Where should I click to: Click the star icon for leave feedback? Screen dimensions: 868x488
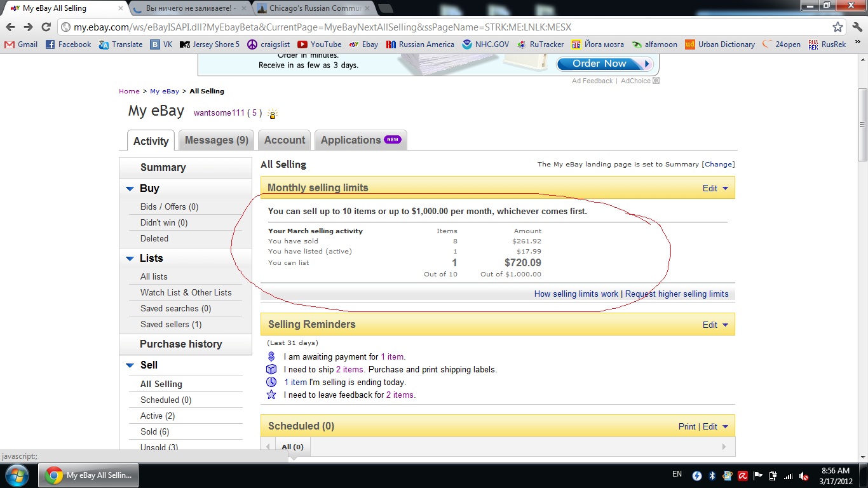point(271,395)
